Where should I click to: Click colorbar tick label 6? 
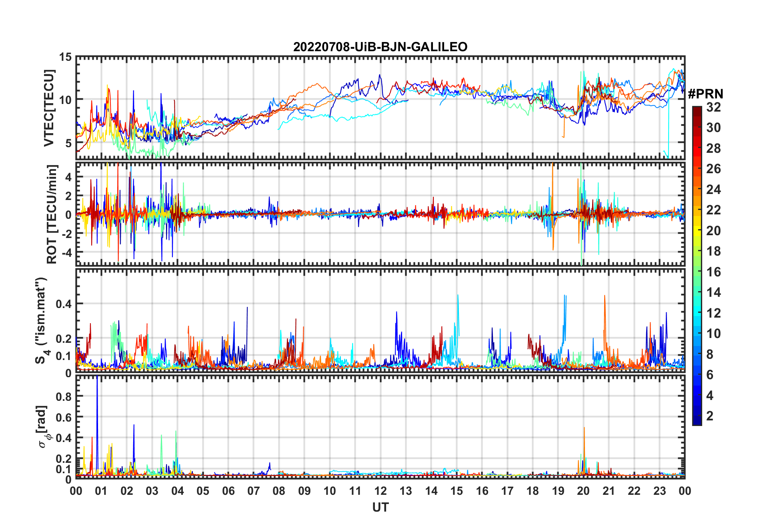point(710,374)
